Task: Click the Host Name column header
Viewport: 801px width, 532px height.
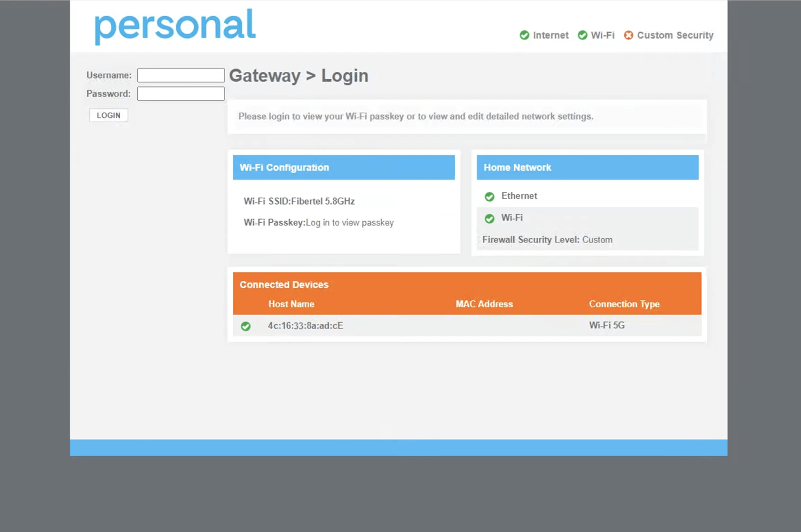Action: click(x=291, y=304)
